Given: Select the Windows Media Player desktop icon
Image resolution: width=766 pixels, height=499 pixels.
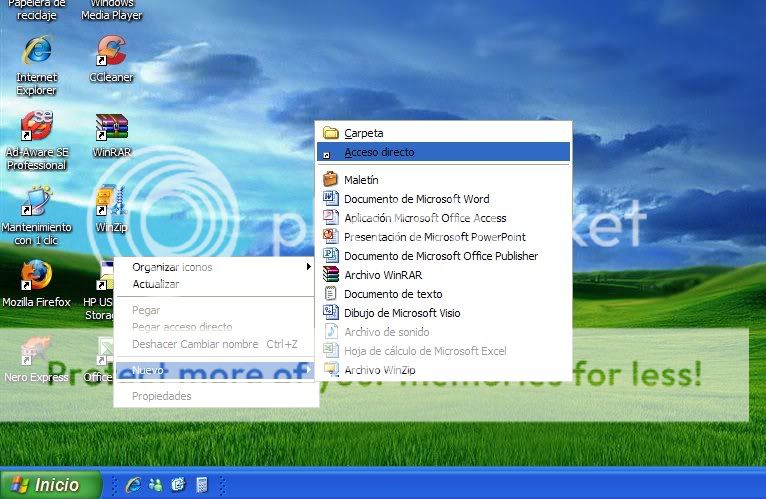Looking at the screenshot, I should (112, 10).
